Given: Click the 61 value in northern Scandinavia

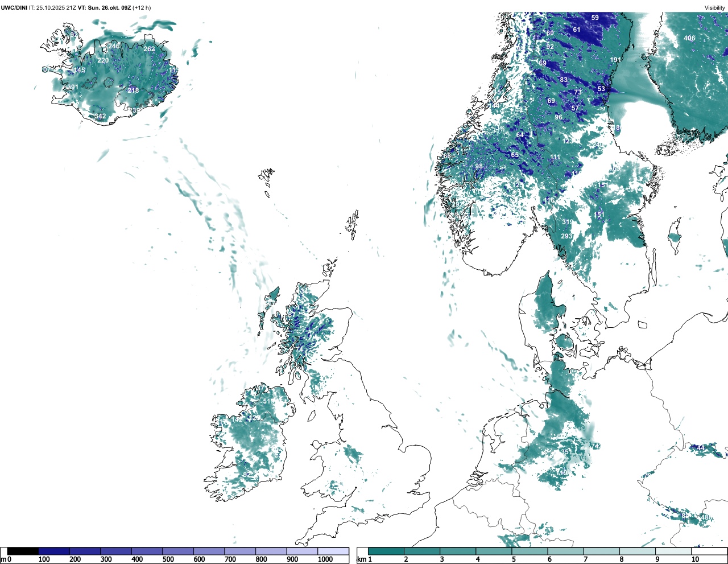Looking at the screenshot, I should click(577, 30).
